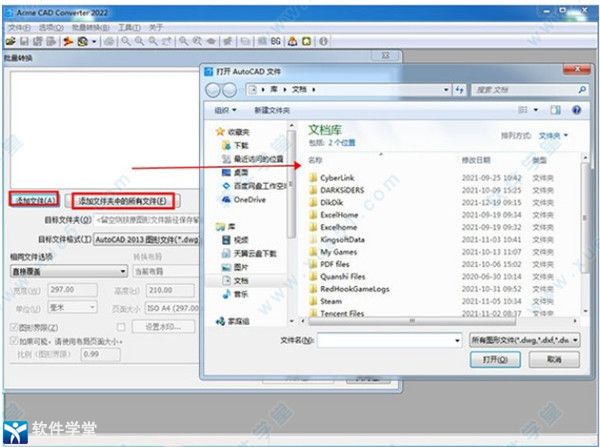This screenshot has width=600, height=447.
Task: Click the preview pane icon in file dialog
Action: click(556, 110)
